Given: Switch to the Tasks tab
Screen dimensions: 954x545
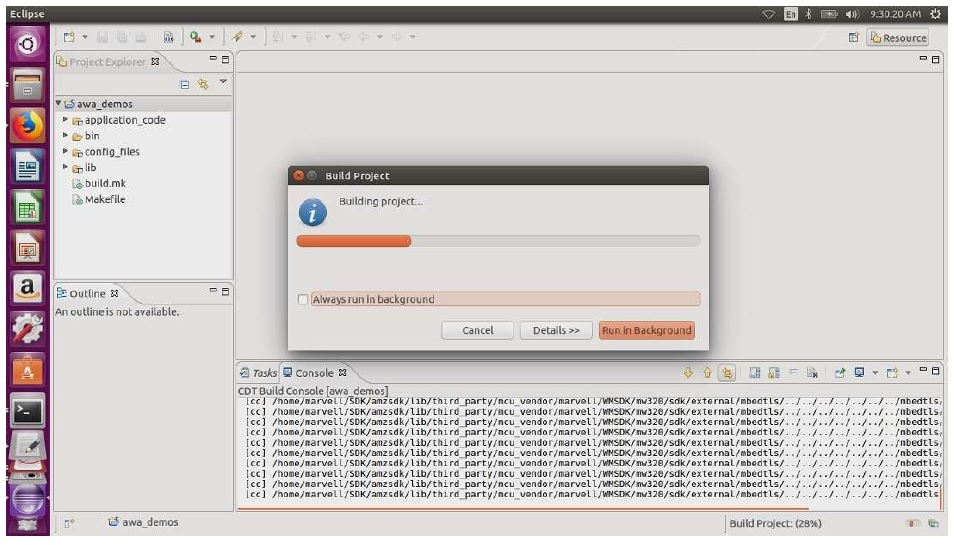Looking at the screenshot, I should (x=258, y=373).
